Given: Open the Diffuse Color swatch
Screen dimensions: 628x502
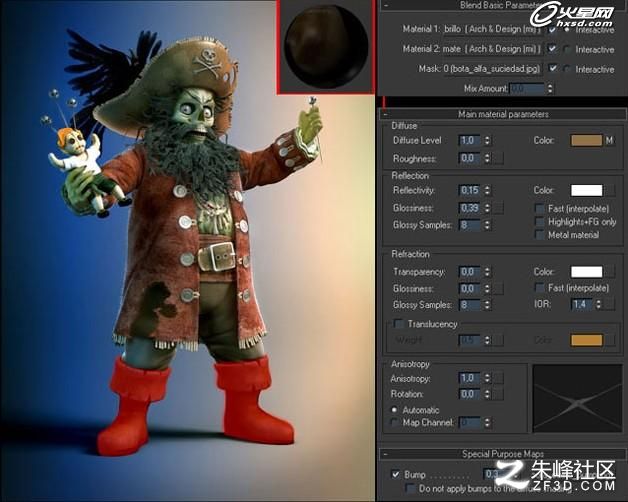Looking at the screenshot, I should (x=586, y=140).
